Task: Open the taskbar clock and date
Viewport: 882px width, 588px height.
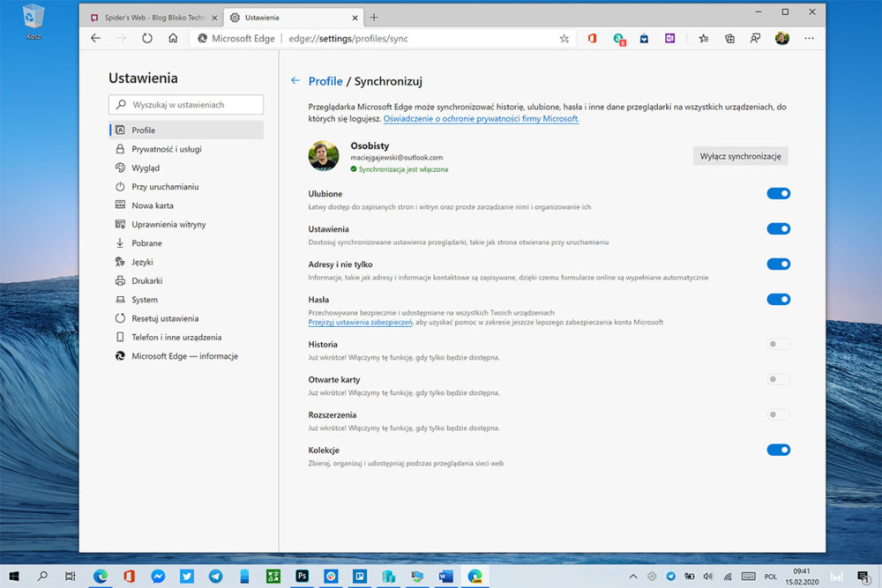Action: (x=802, y=577)
